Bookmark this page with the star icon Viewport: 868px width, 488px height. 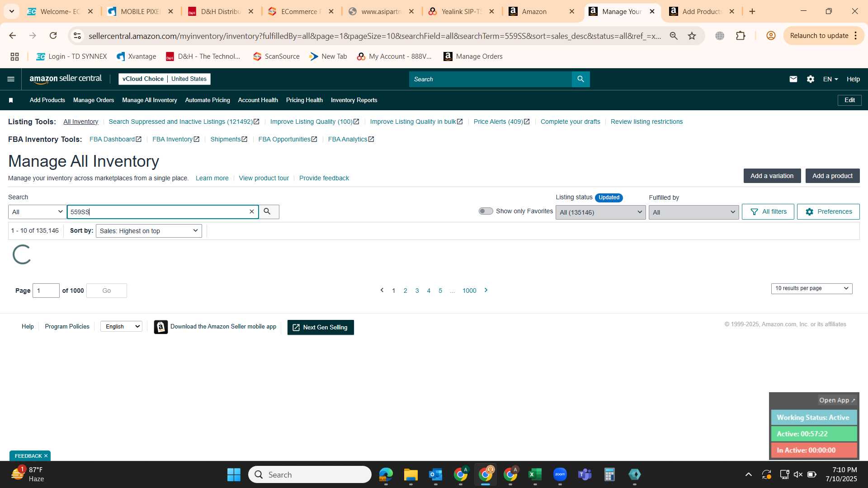[x=692, y=36]
